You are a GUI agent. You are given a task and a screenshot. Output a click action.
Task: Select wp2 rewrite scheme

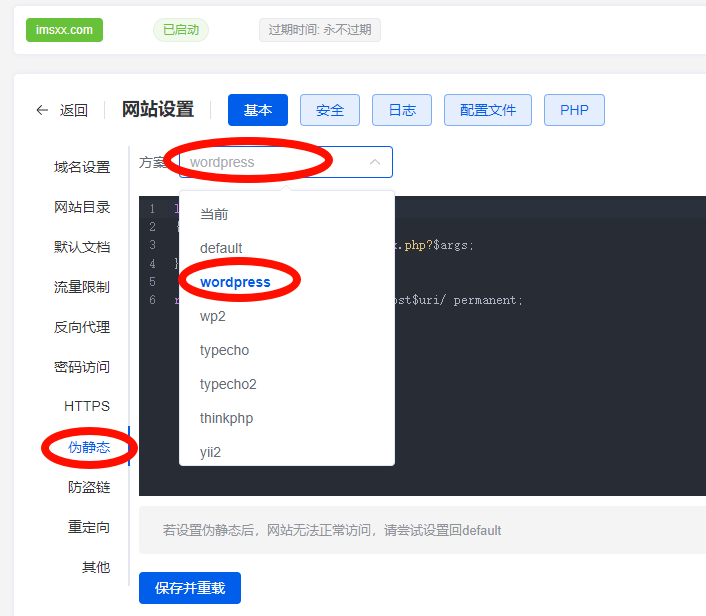coord(287,316)
